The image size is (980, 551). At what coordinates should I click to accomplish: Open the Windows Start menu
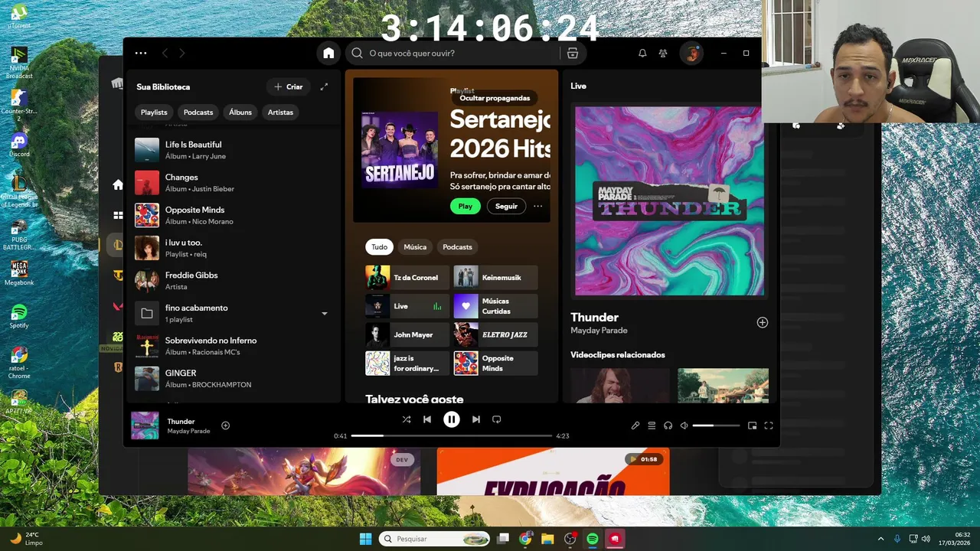[365, 539]
